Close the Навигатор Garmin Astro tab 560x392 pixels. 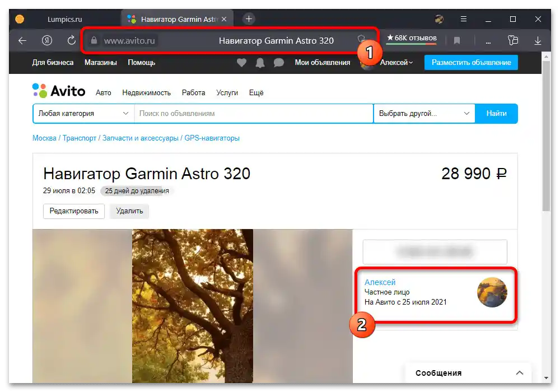pos(224,19)
